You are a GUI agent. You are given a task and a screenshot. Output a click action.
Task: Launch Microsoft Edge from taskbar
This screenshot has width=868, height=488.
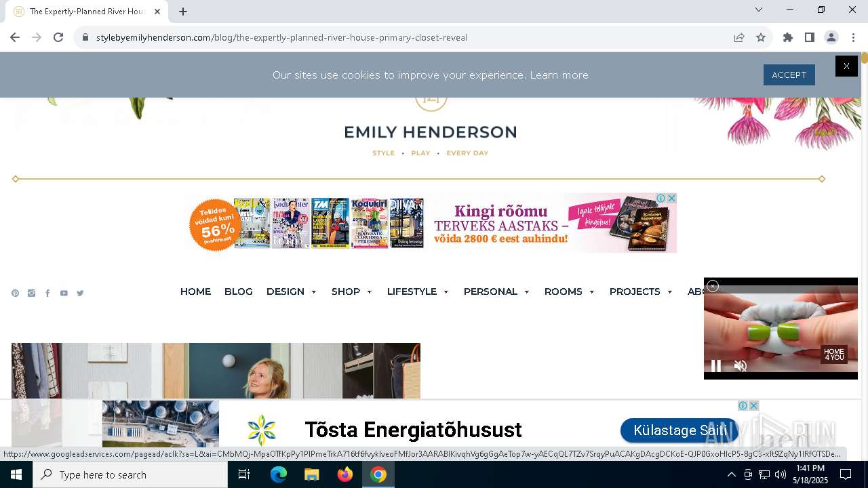(279, 474)
